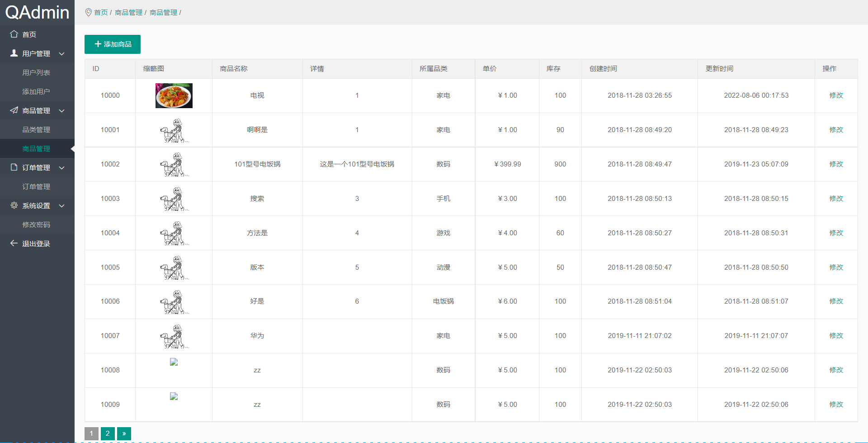
Task: Switch to 用户列表 in the sidebar
Action: 36,72
